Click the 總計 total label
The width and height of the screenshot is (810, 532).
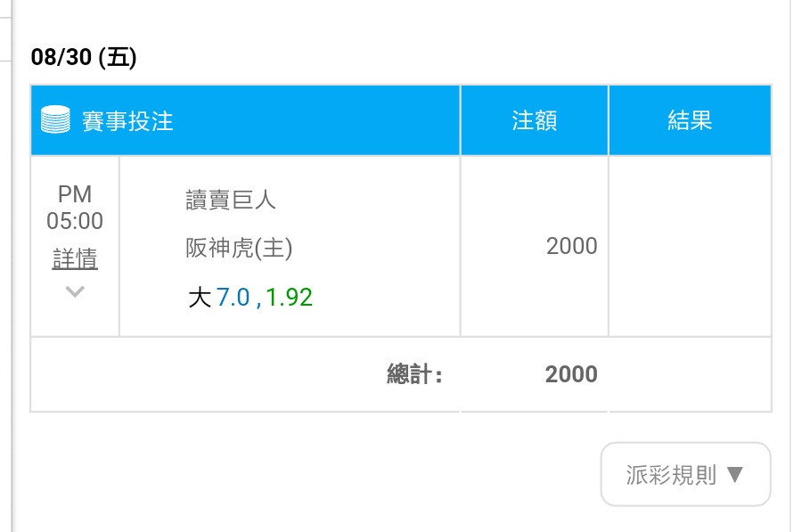coord(415,374)
